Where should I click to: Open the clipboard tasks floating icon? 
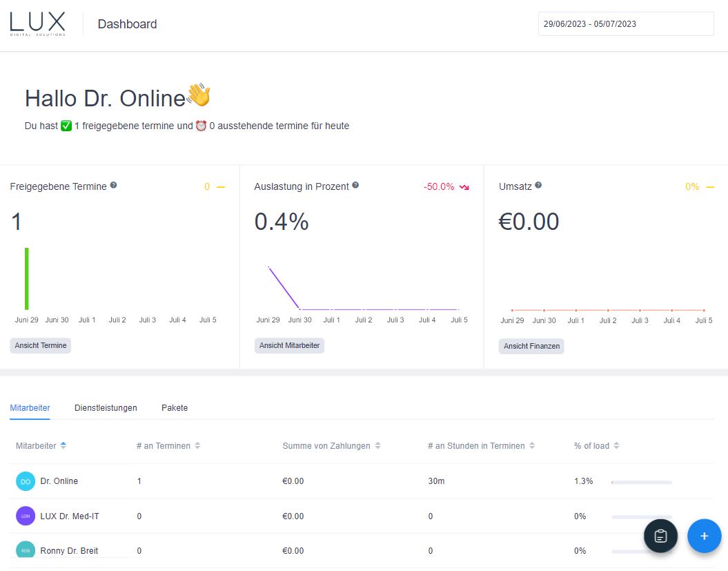660,536
